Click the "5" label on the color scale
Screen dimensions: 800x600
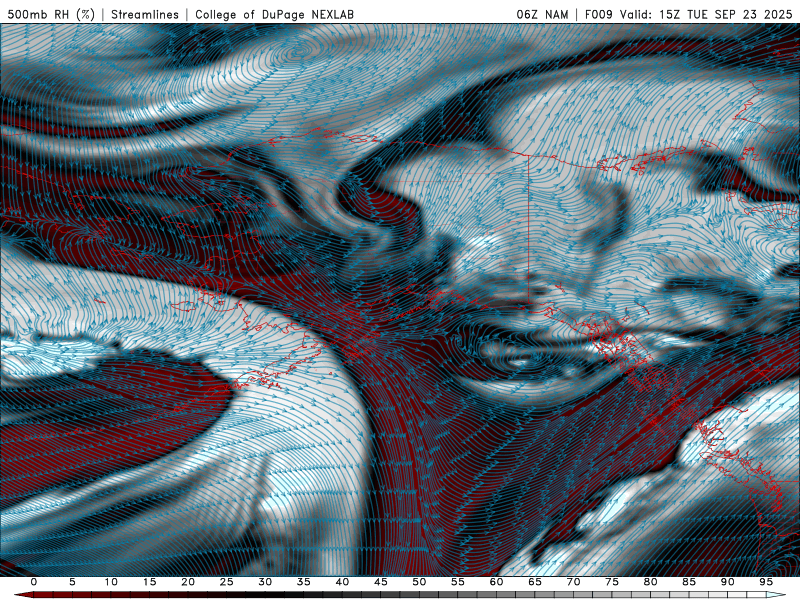72,582
